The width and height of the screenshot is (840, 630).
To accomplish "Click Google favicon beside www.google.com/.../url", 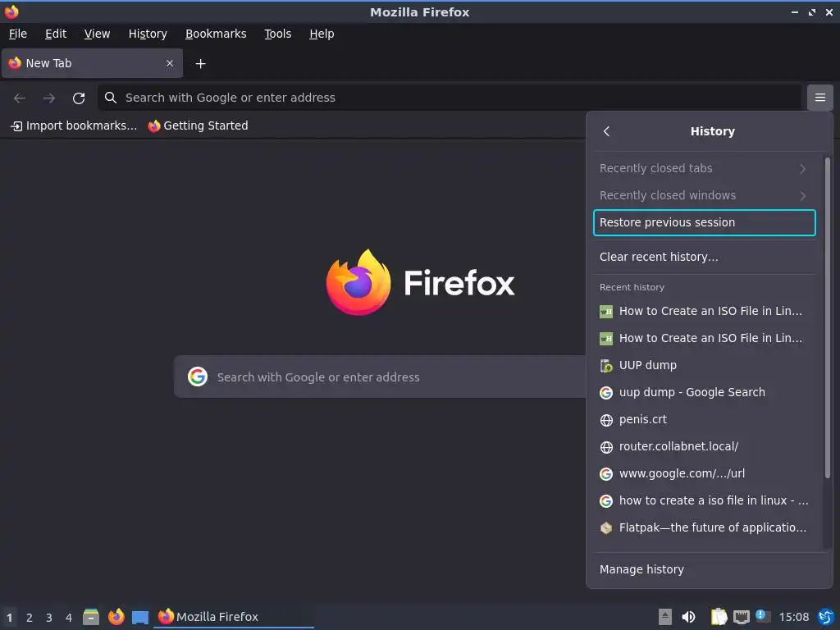I will tap(606, 473).
